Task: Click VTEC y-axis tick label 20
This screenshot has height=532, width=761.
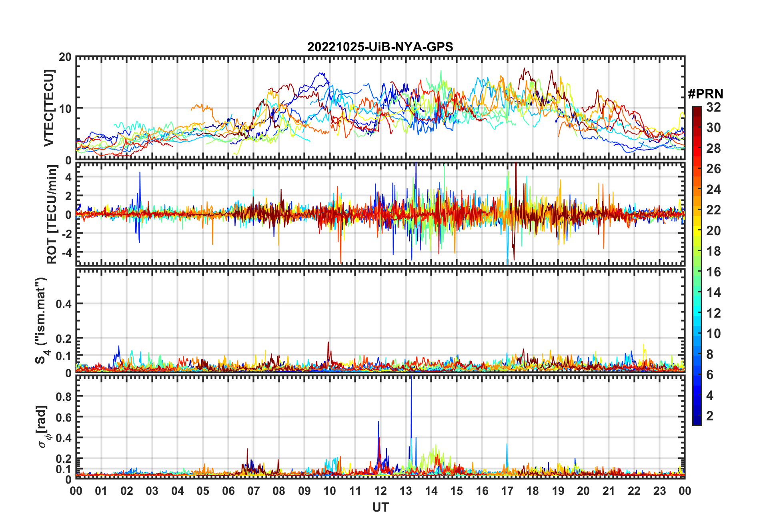Action: [x=65, y=57]
